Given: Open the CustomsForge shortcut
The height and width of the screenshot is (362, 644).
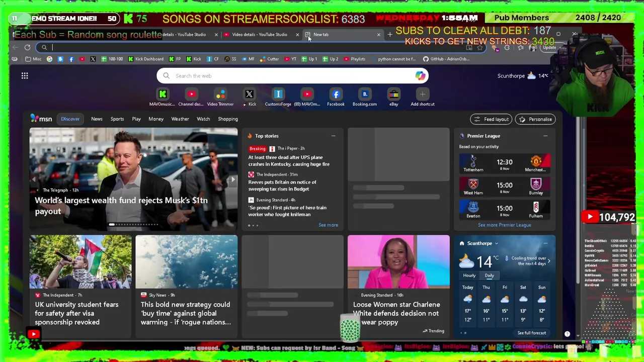Looking at the screenshot, I should (x=278, y=98).
